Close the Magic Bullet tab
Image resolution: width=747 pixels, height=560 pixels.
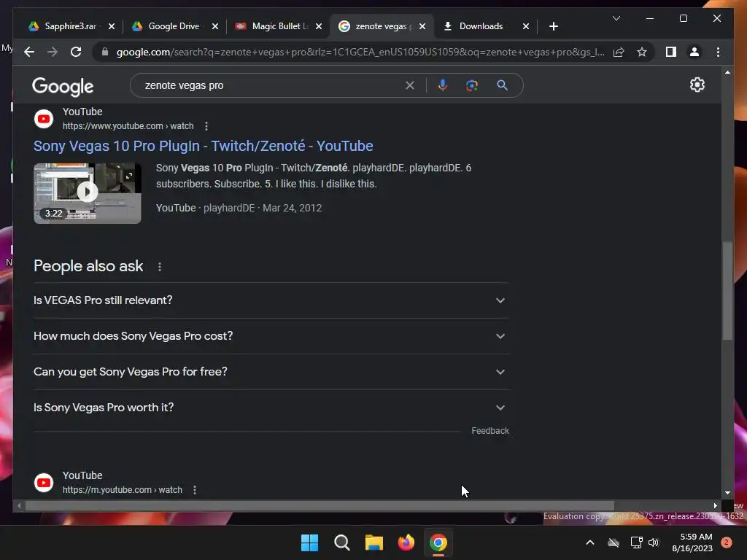coord(319,26)
